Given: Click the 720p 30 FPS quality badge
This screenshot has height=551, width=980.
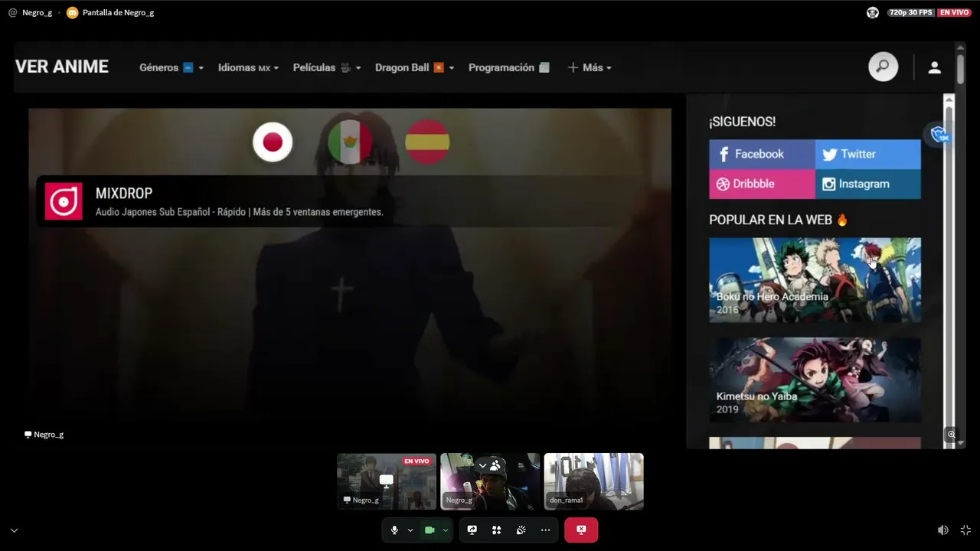Looking at the screenshot, I should [x=911, y=12].
